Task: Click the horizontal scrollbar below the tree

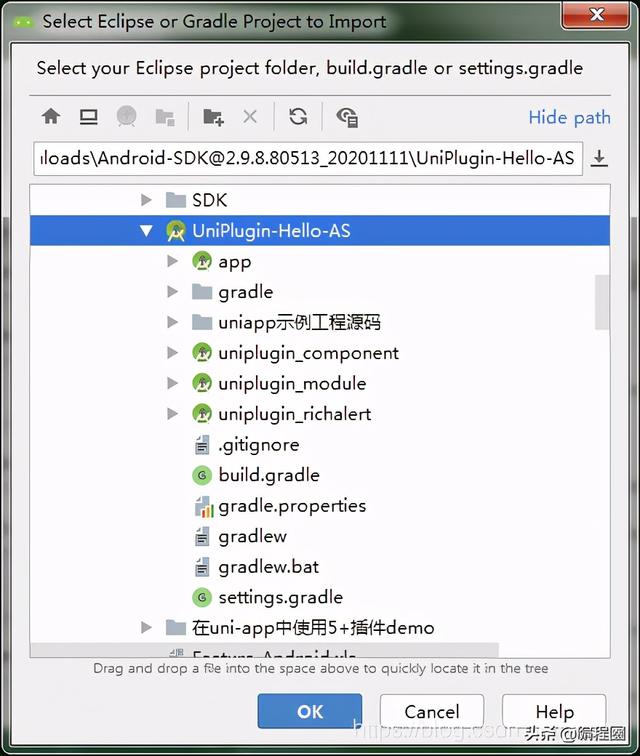Action: pyautogui.click(x=264, y=649)
